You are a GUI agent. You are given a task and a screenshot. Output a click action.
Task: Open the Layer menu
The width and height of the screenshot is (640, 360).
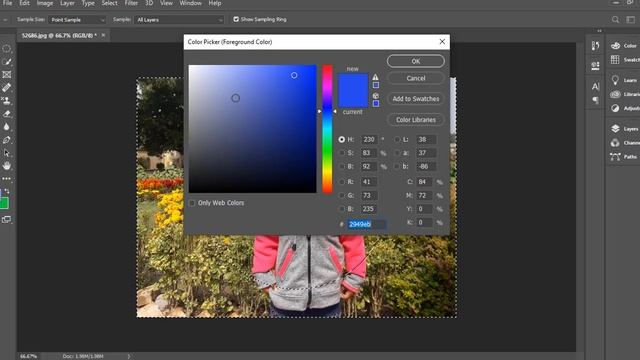[67, 3]
